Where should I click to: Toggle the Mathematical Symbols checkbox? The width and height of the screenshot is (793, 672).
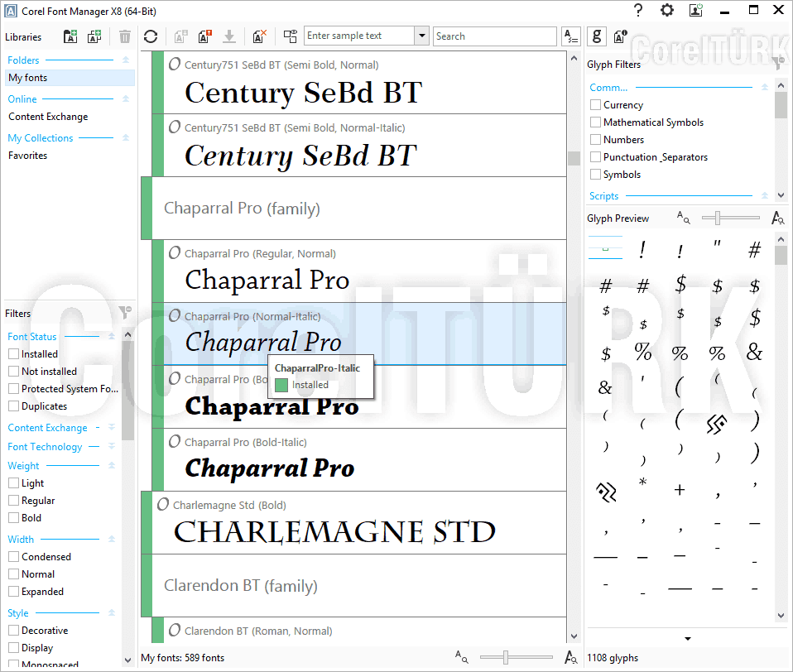[x=596, y=122]
